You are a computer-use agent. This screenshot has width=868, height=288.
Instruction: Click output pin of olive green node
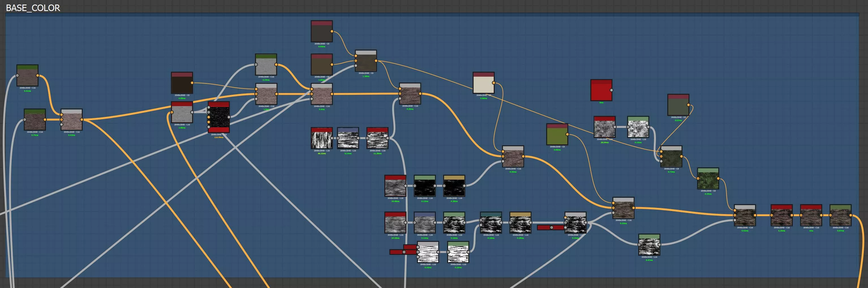pos(568,134)
